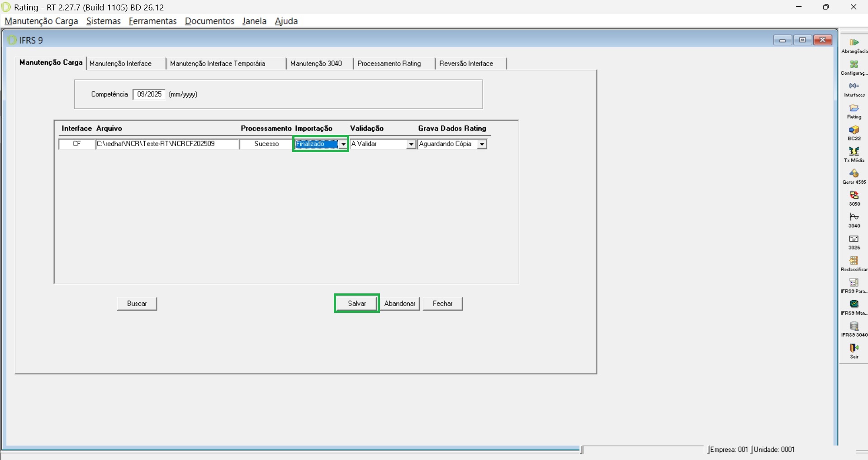Open the 3040 sidebar icon
Screen dimensions: 868x460
click(854, 220)
